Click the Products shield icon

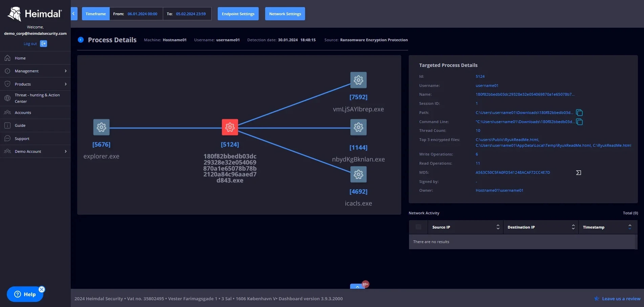click(x=7, y=84)
